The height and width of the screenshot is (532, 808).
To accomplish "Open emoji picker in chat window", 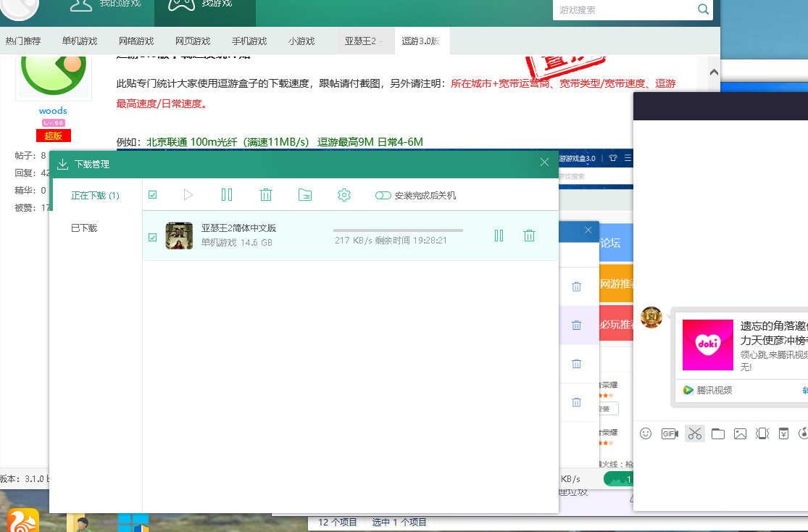I will point(646,433).
